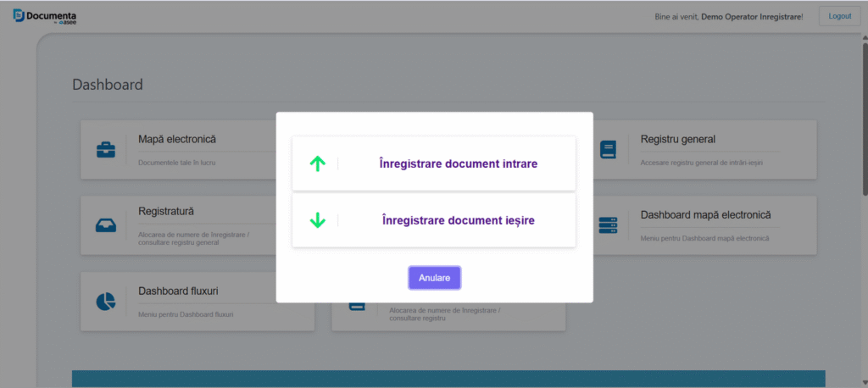This screenshot has width=868, height=388.
Task: Open the Dashboard mapă electronică card title
Action: (x=705, y=215)
